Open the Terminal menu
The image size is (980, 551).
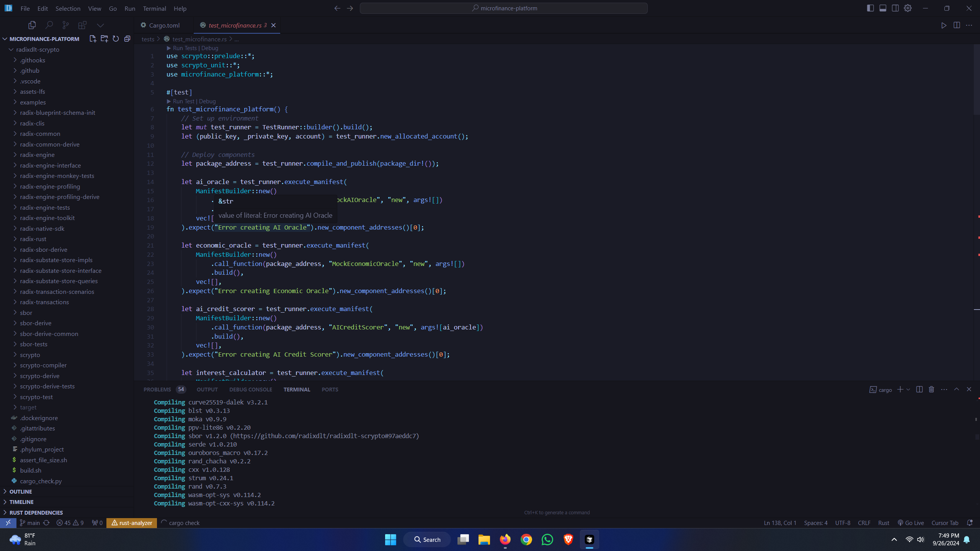[154, 8]
